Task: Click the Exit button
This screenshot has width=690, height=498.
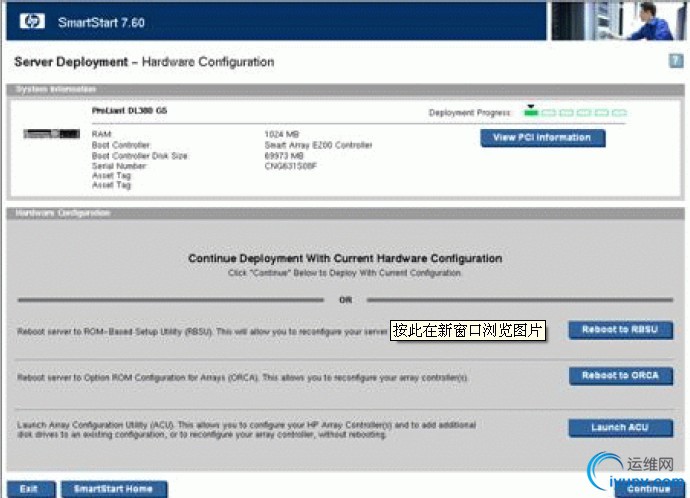Action: (x=31, y=489)
